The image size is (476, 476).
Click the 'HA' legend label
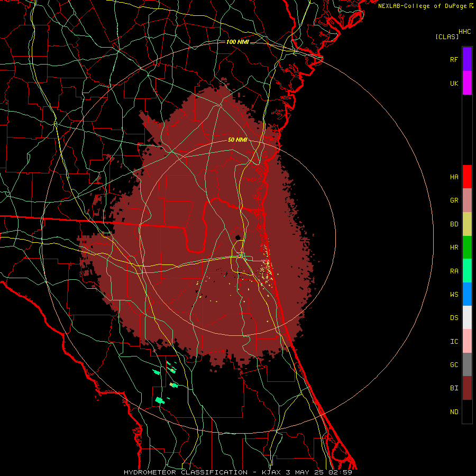(454, 177)
